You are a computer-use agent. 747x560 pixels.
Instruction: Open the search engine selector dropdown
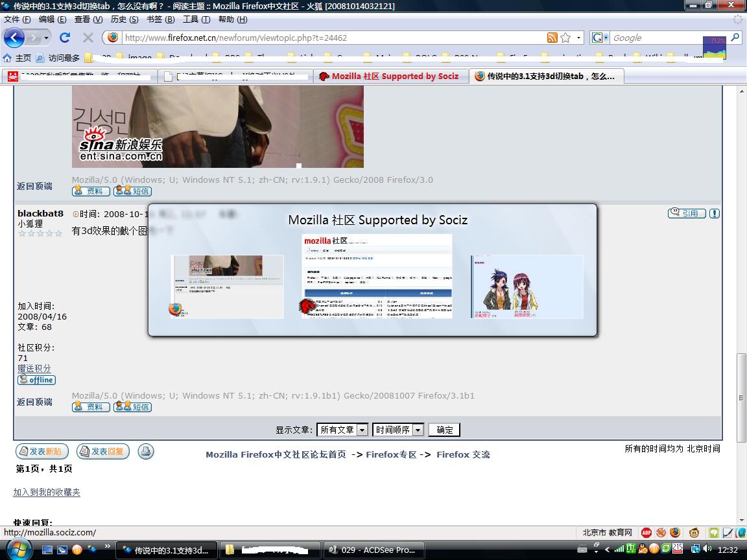pyautogui.click(x=599, y=38)
